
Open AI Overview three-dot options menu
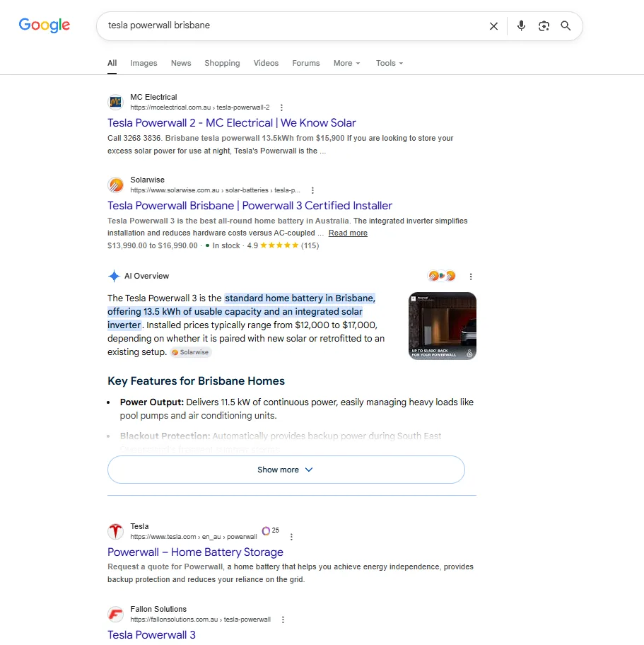(471, 277)
